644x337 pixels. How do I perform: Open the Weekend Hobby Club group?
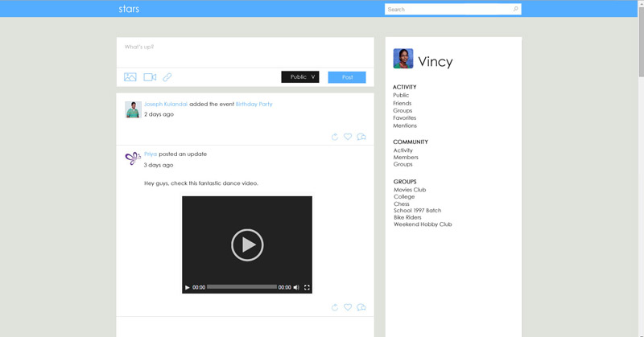(x=423, y=224)
